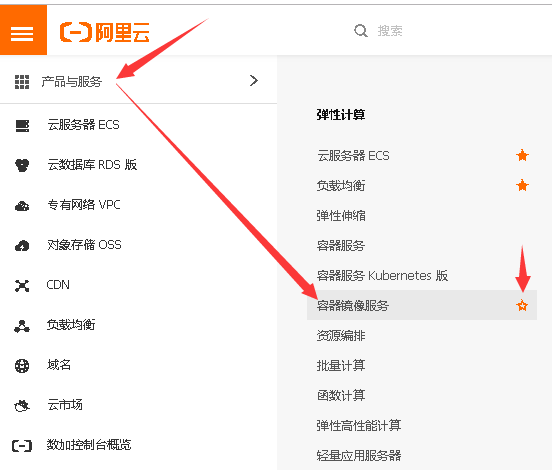Image resolution: width=552 pixels, height=470 pixels.
Task: Click the 专有网络 VPC cloud icon
Action: (x=22, y=206)
